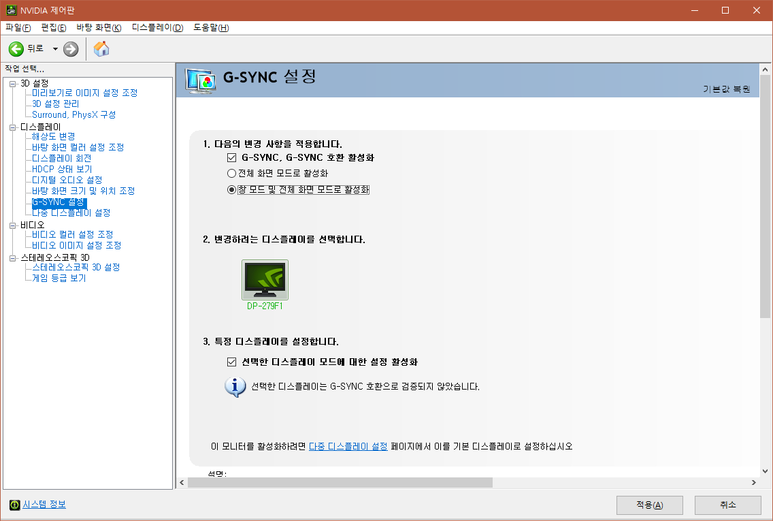Image resolution: width=773 pixels, height=521 pixels.
Task: Click the vertical scrollbar down arrow
Action: (x=765, y=472)
